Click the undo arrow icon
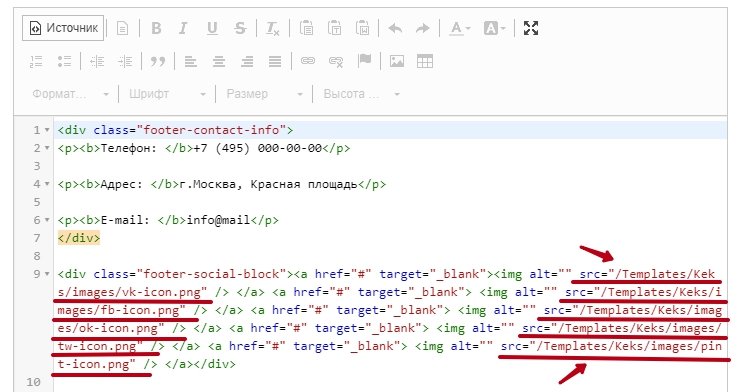 [395, 28]
